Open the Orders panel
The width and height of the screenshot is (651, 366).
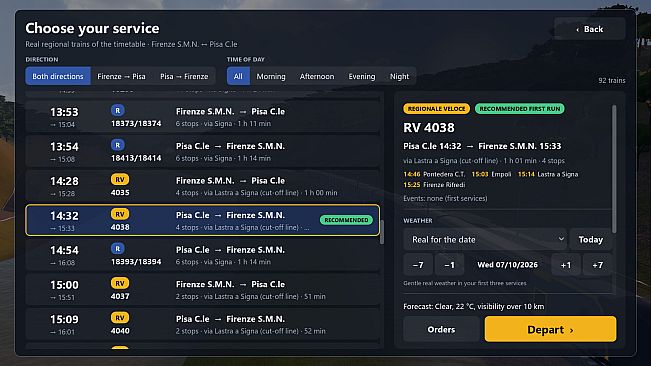[x=441, y=329]
